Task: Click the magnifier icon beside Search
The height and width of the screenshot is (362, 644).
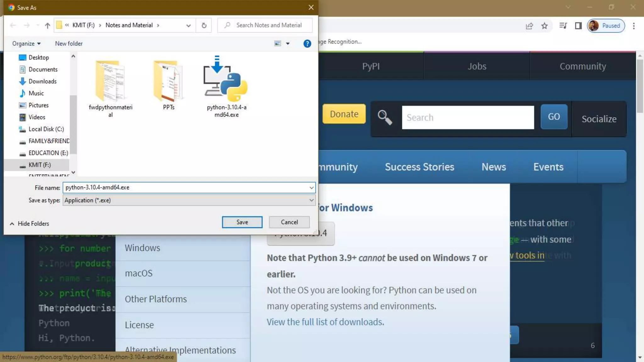Action: [385, 117]
